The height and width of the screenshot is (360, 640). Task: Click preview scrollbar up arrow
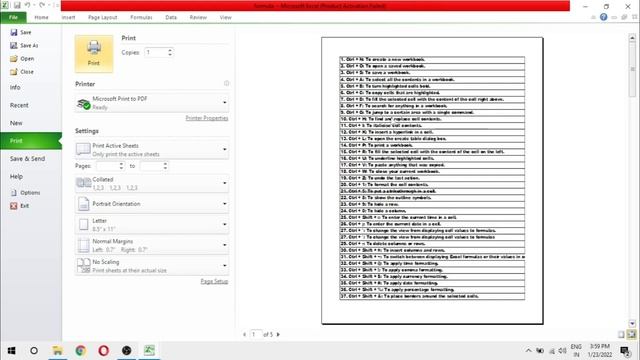click(x=632, y=38)
